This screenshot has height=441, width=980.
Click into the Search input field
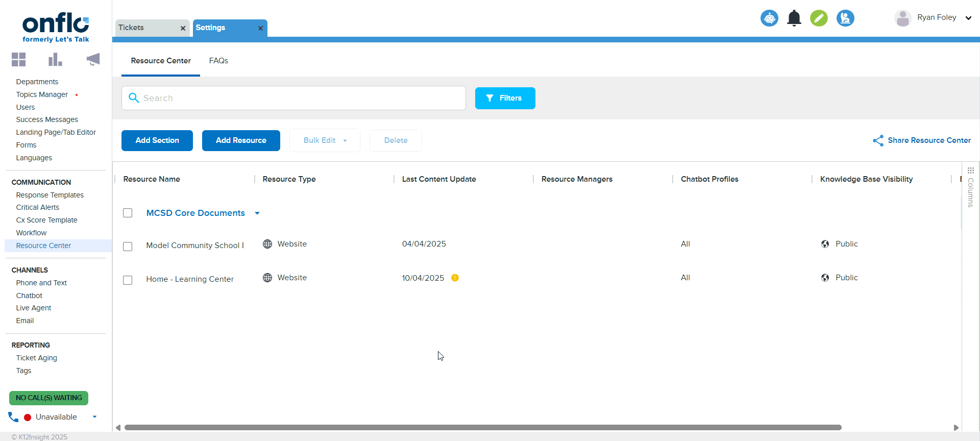coord(301,98)
